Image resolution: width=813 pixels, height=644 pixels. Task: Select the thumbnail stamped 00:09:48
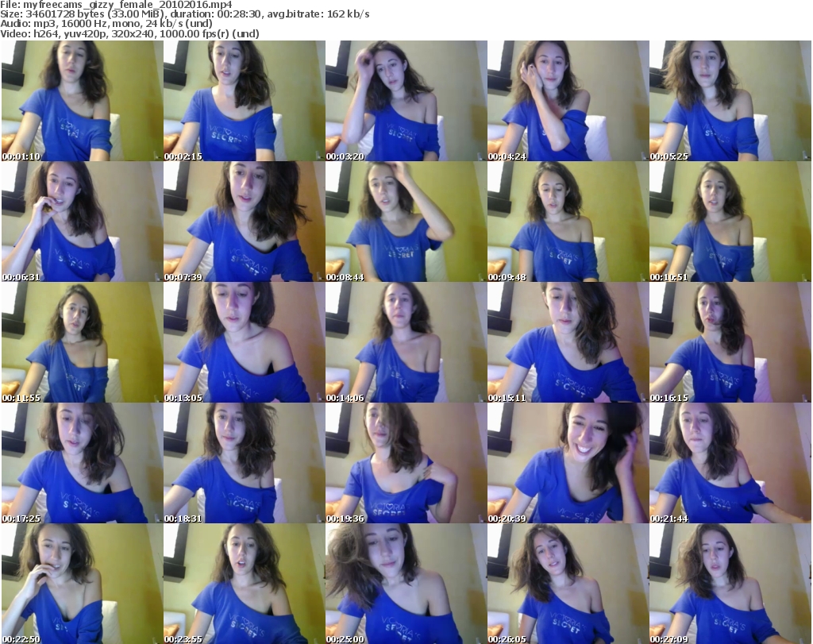[568, 222]
